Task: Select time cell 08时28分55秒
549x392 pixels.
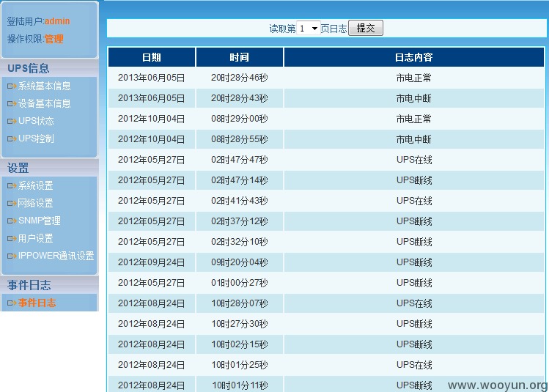Action: pos(240,139)
